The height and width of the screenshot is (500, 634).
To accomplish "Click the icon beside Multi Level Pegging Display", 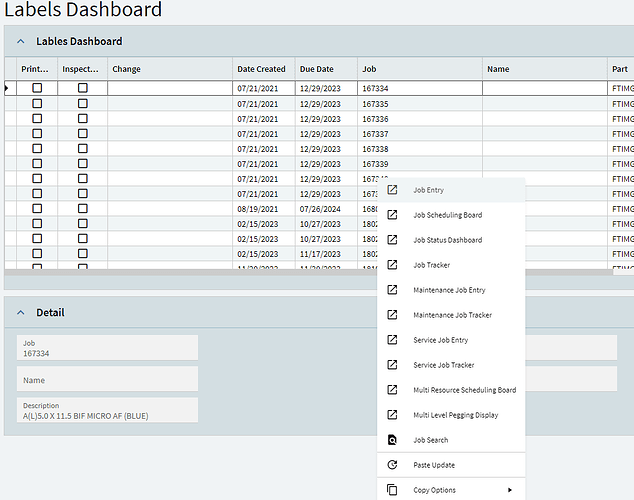I will (x=392, y=415).
